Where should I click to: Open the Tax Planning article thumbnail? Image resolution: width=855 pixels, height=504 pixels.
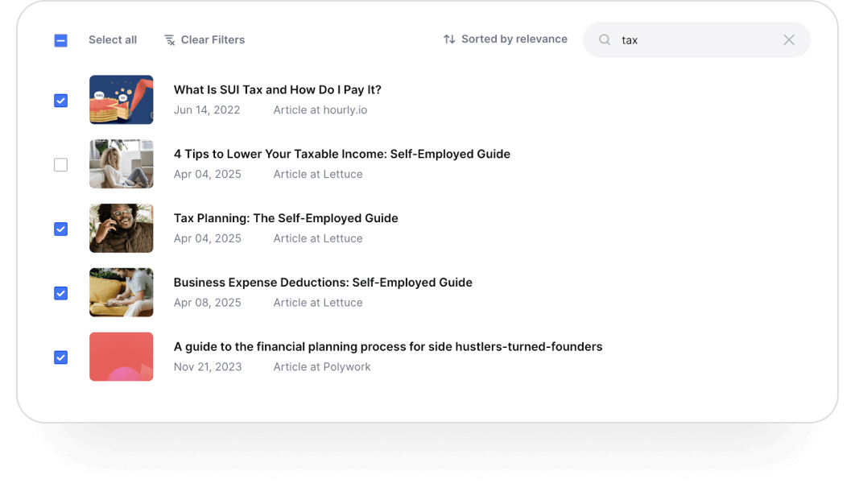121,228
